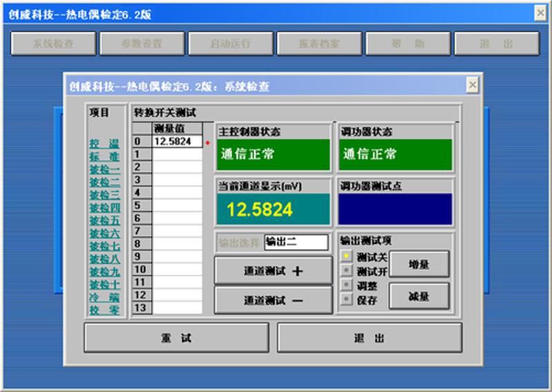The height and width of the screenshot is (392, 552).
Task: Click the 被检一 link in item list
Action: point(104,169)
